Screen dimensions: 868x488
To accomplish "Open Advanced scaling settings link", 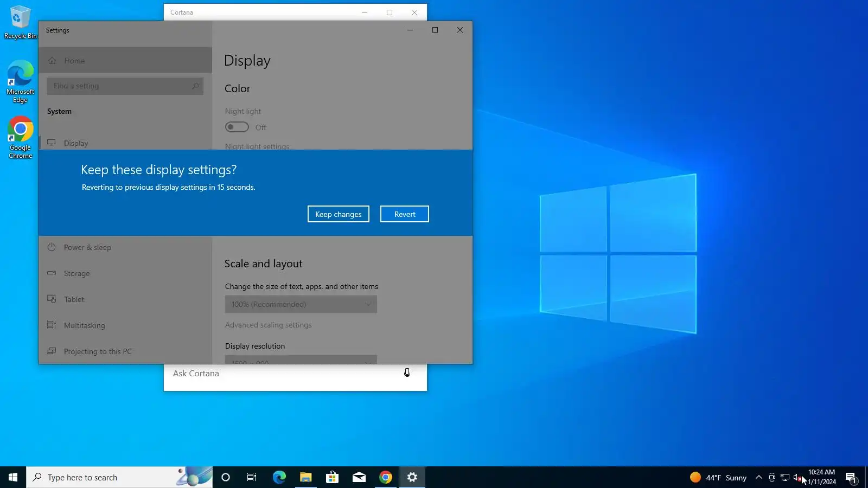I will [x=268, y=325].
